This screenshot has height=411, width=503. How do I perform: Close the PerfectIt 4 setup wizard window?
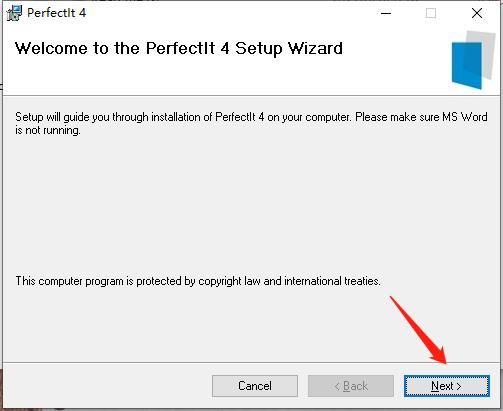(x=477, y=13)
